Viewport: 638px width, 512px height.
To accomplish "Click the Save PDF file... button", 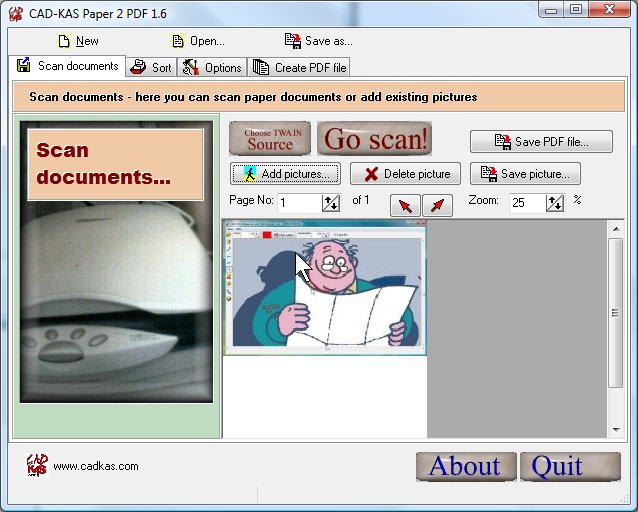I will (541, 142).
